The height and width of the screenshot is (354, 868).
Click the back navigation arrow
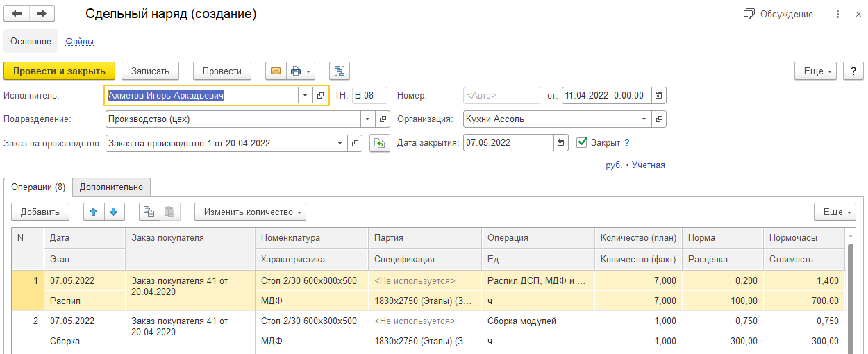click(x=17, y=15)
